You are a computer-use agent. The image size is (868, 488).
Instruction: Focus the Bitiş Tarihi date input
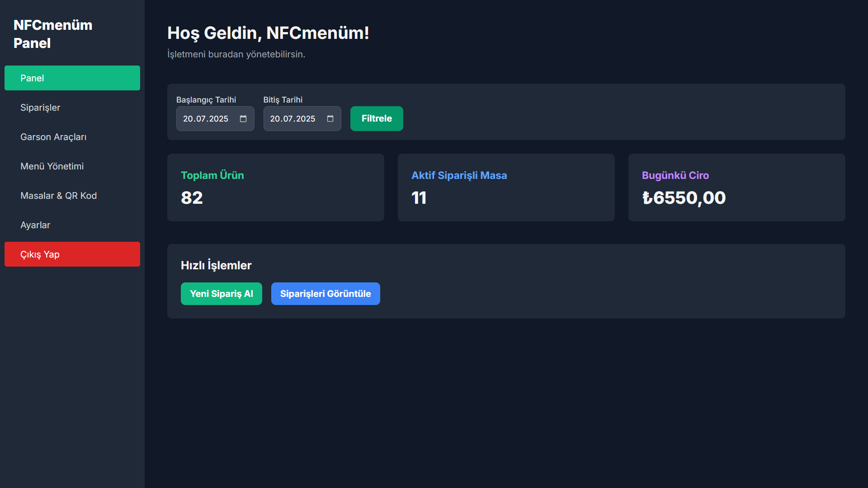click(293, 119)
